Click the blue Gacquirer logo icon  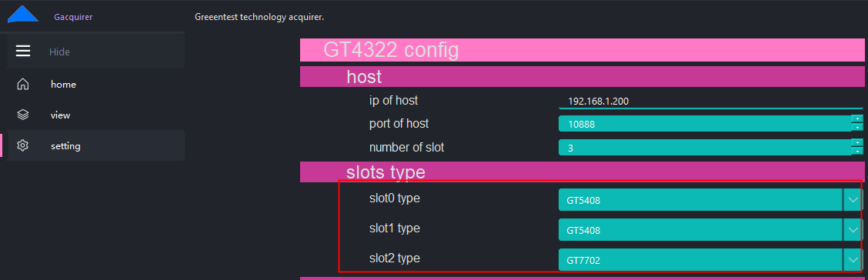click(x=22, y=14)
